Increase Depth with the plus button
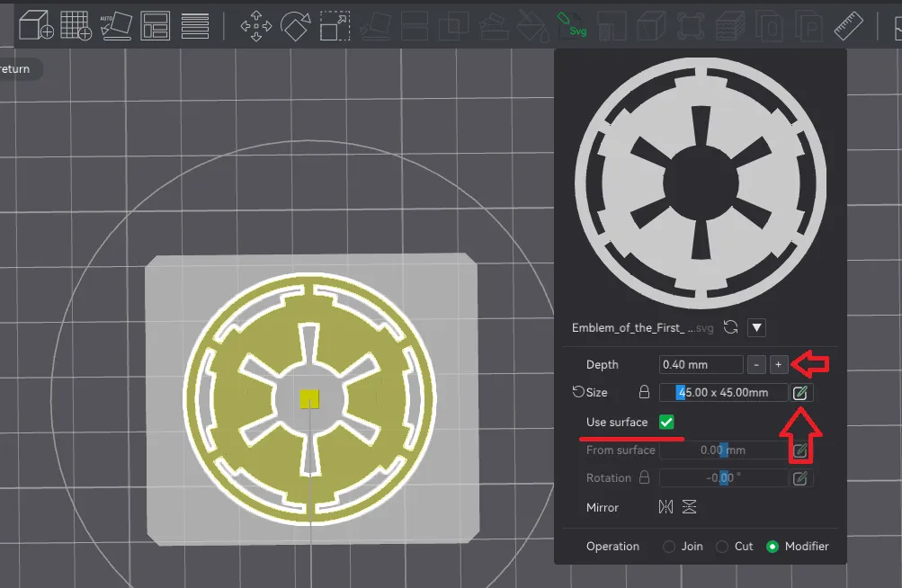This screenshot has width=902, height=588. tap(778, 364)
